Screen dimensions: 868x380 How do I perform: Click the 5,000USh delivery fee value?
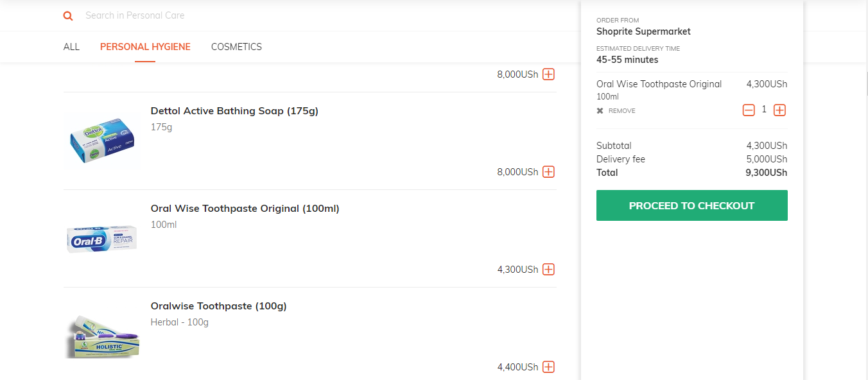[x=767, y=159]
